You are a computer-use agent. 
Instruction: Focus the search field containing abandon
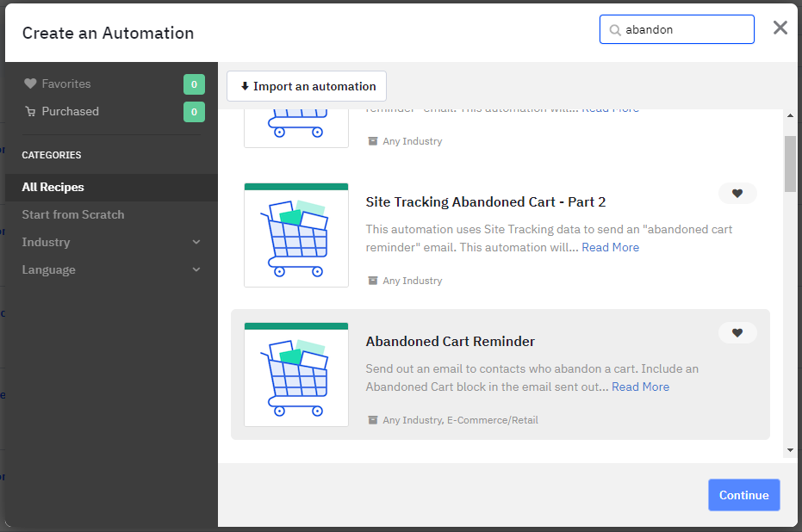[x=677, y=29]
